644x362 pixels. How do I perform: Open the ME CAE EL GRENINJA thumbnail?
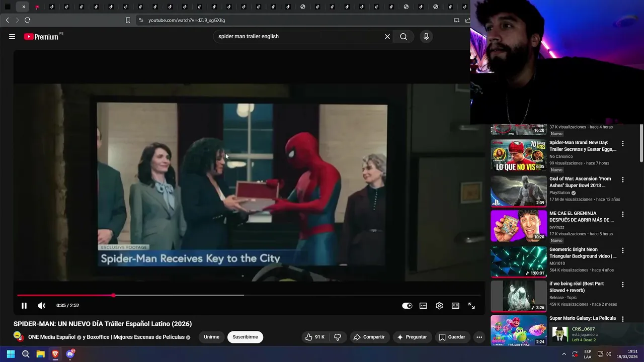tap(519, 226)
